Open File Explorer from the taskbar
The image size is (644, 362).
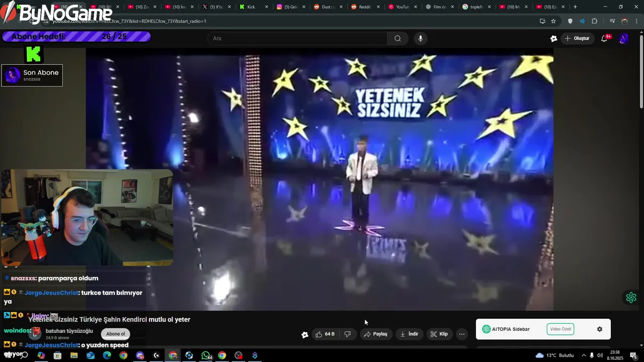(x=74, y=355)
